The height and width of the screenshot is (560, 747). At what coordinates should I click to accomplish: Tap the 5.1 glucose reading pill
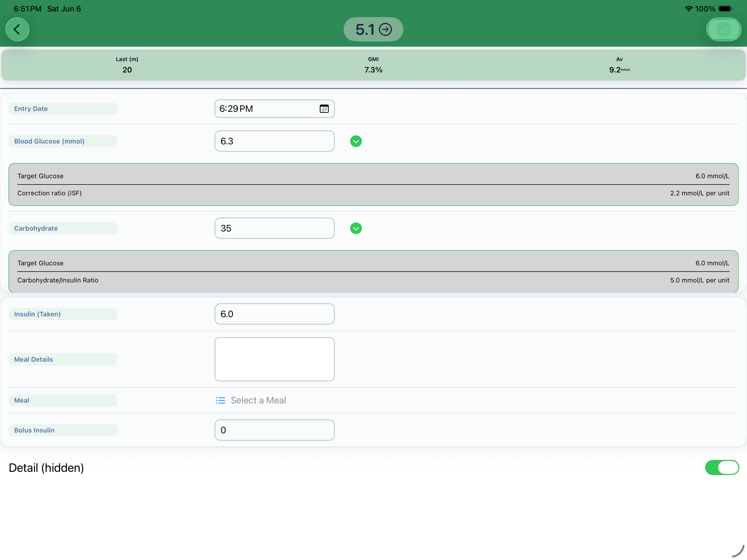coord(373,29)
